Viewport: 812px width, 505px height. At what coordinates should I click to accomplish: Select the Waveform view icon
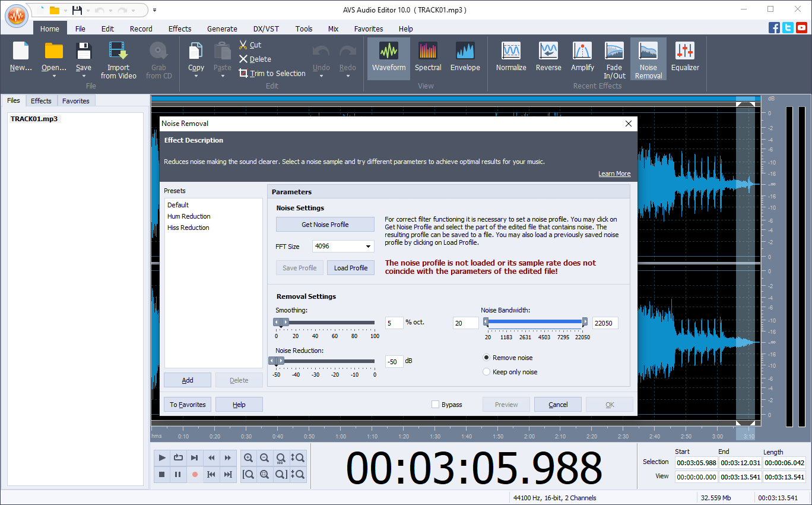[x=389, y=58]
